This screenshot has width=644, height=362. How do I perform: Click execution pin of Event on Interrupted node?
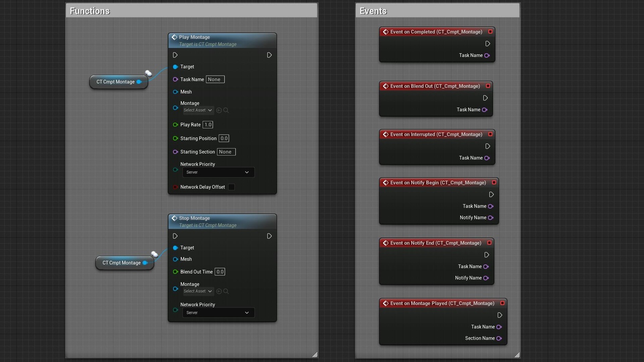(488, 146)
